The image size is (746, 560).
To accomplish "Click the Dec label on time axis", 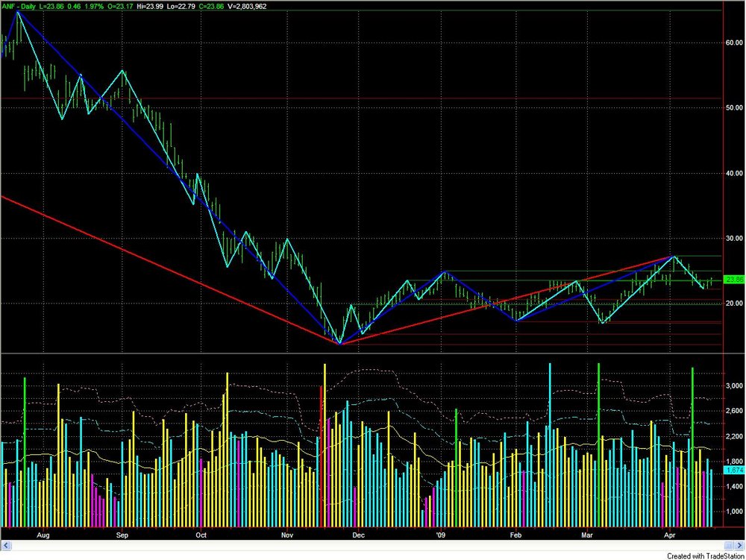I will 358,535.
